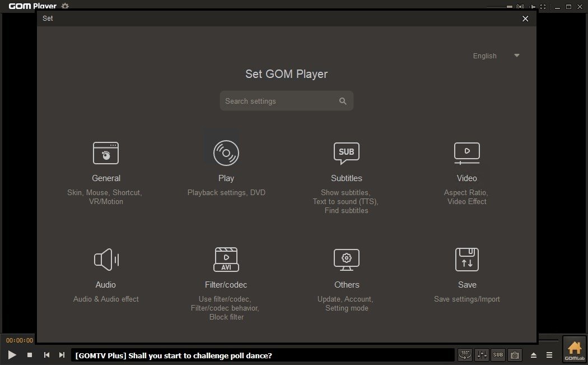Click the Search settings input field
Image resolution: width=588 pixels, height=365 pixels.
coord(287,100)
